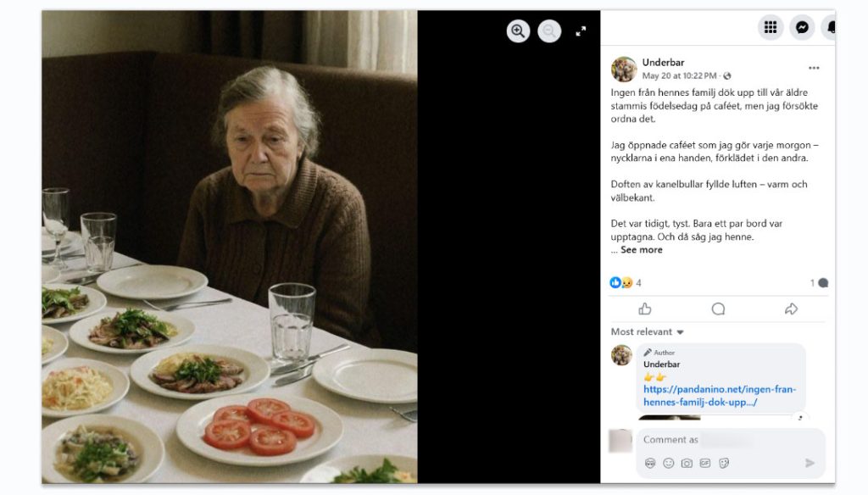Add a GIF to the comment
Image resolution: width=868 pixels, height=495 pixels.
705,463
